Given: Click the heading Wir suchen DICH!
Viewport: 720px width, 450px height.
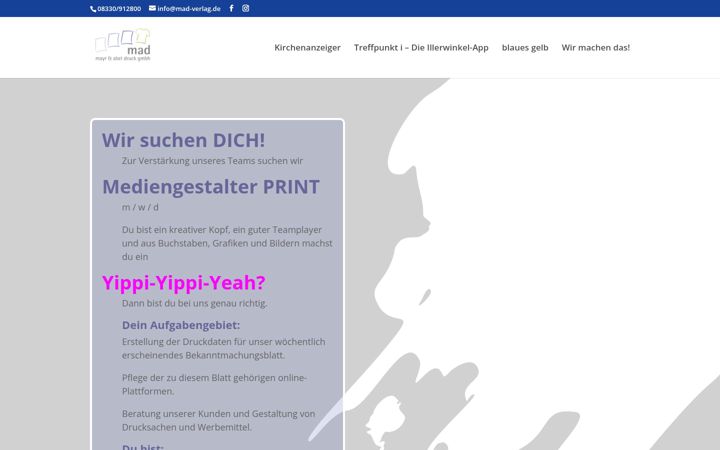Looking at the screenshot, I should coord(183,140).
